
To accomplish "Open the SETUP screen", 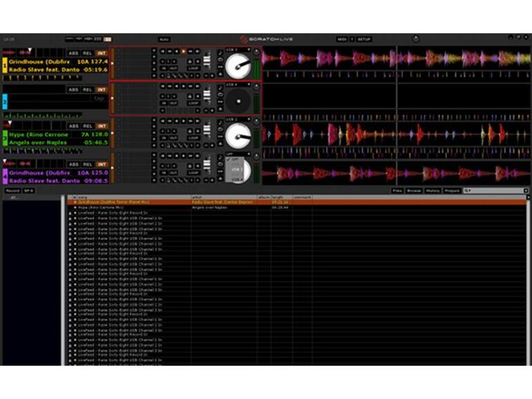I will coord(364,39).
